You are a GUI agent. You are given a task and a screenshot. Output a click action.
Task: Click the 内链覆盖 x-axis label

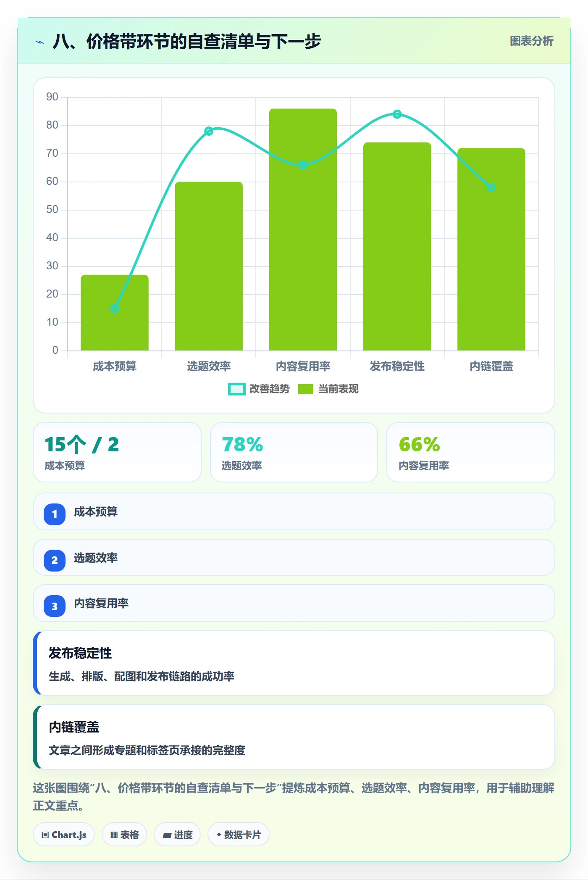pos(491,366)
